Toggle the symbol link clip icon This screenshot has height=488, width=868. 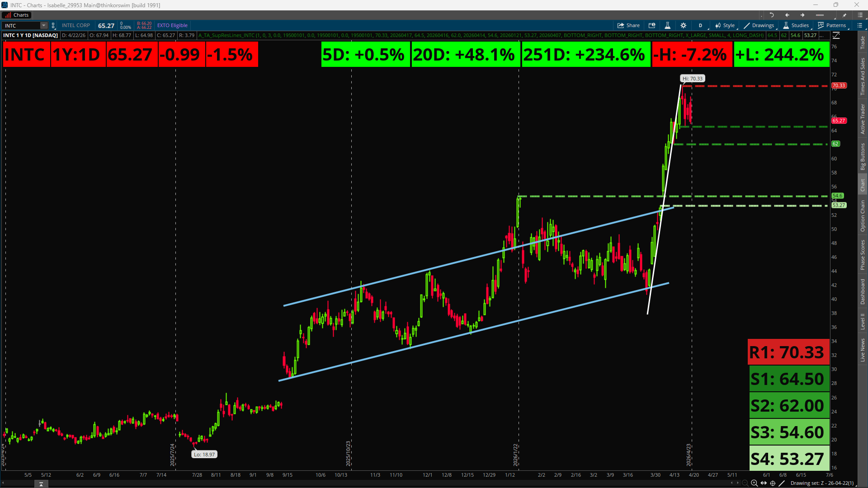point(53,25)
